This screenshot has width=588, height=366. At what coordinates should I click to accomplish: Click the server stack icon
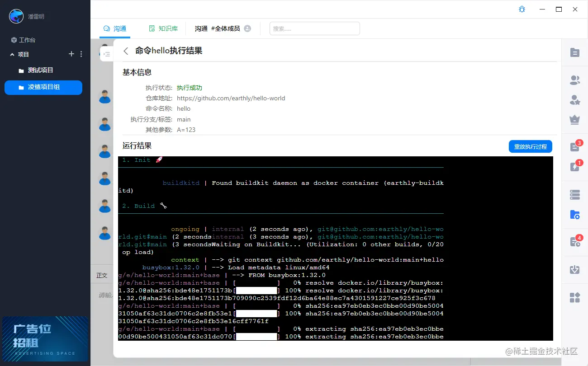coord(575,195)
